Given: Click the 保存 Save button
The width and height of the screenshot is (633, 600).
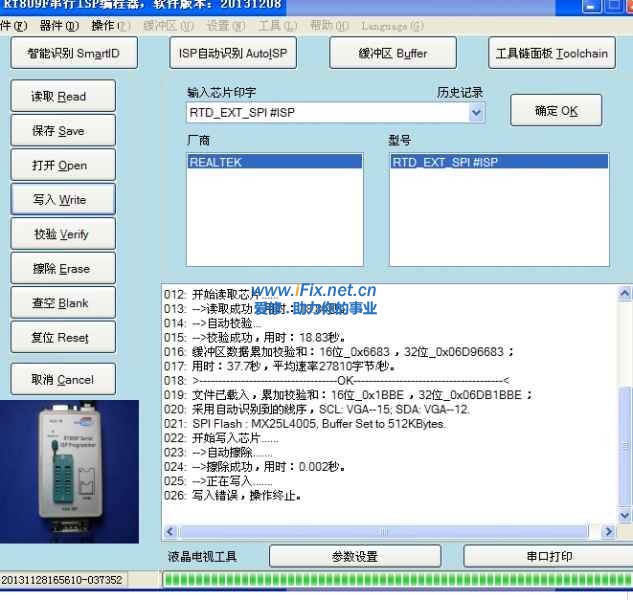Looking at the screenshot, I should coord(63,130).
